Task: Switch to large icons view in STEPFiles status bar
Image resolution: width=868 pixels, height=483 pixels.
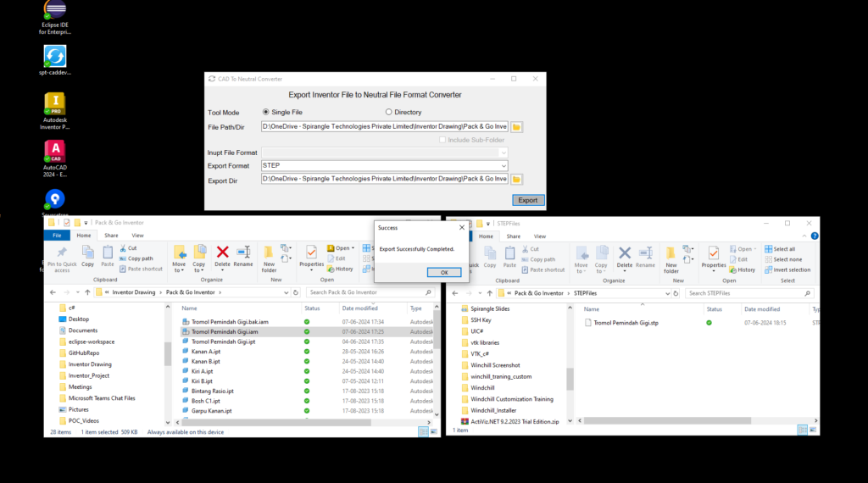Action: [813, 430]
